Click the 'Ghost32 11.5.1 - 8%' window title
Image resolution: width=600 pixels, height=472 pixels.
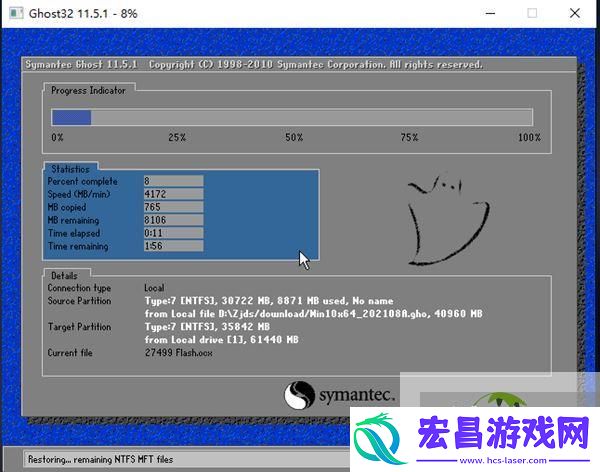(x=83, y=14)
